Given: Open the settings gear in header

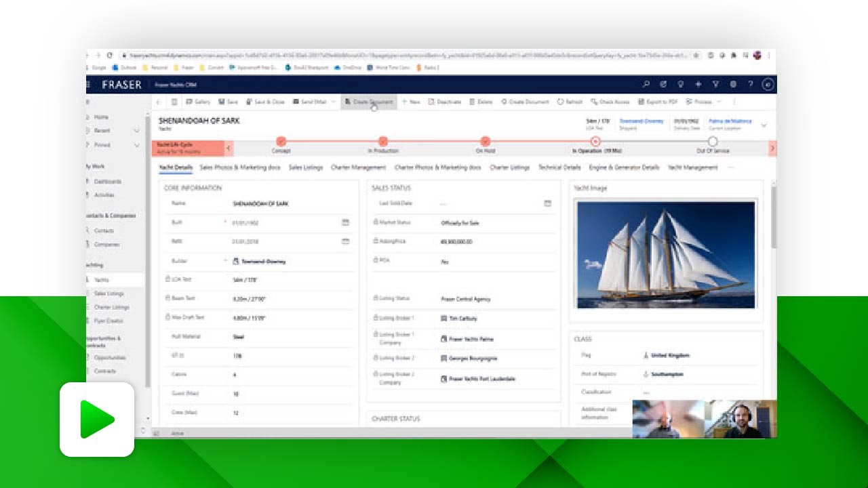Looking at the screenshot, I should [x=733, y=84].
